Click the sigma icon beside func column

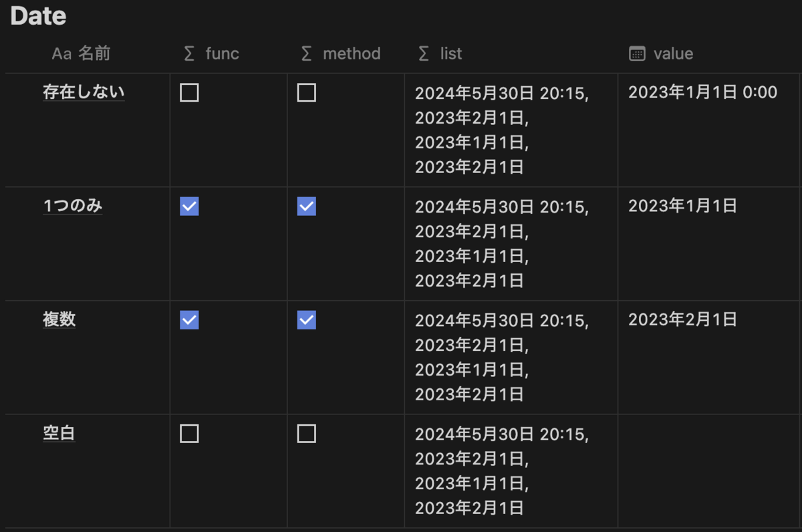point(189,53)
